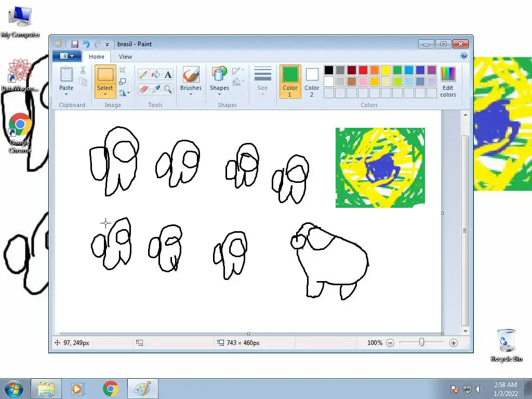532x399 pixels.
Task: Select the Eraser tool
Action: [x=143, y=89]
